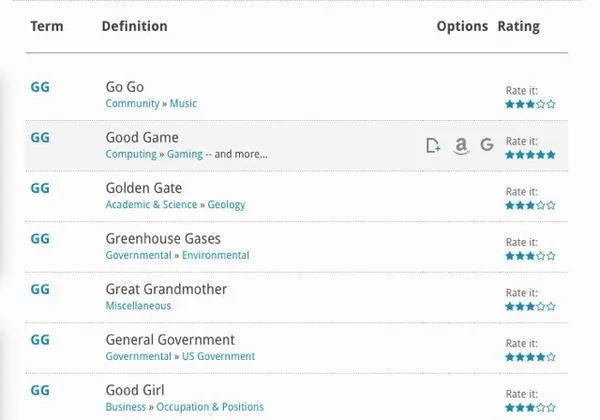Click the Google search icon for Good Game
The image size is (600, 420).
(x=487, y=146)
